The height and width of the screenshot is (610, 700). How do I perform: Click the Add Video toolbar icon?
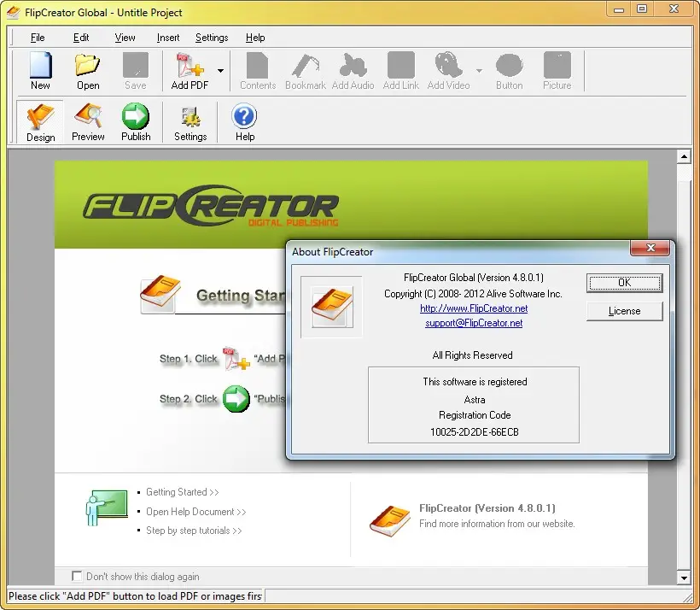[x=449, y=71]
